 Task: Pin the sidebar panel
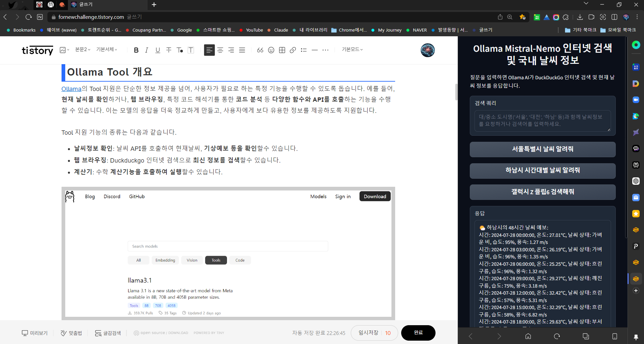tap(636, 337)
